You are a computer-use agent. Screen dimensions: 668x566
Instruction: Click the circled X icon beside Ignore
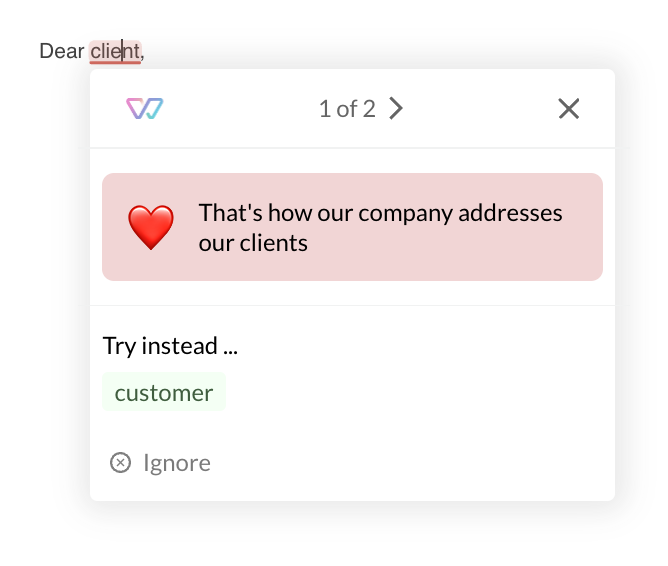pyautogui.click(x=120, y=462)
